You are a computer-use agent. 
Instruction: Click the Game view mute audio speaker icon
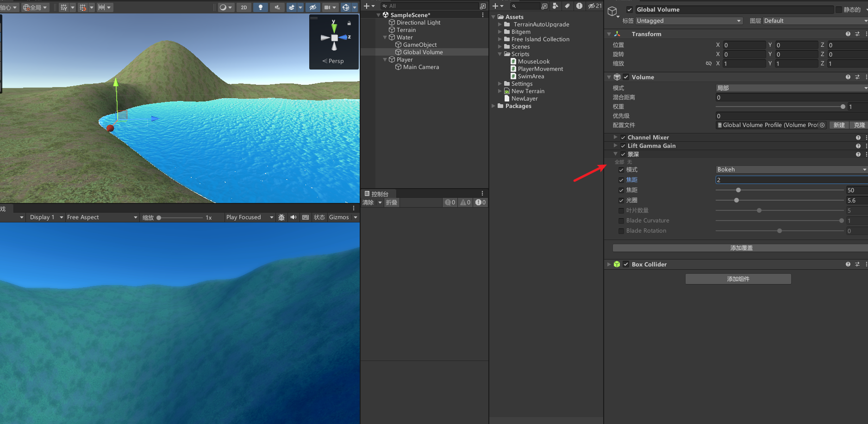click(x=293, y=217)
